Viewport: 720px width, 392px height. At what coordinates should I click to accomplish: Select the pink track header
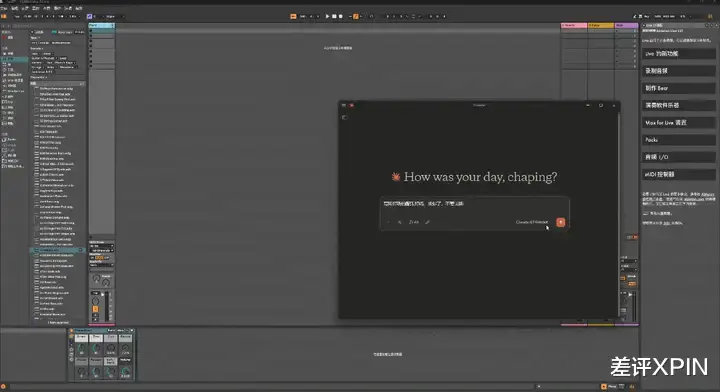click(574, 25)
